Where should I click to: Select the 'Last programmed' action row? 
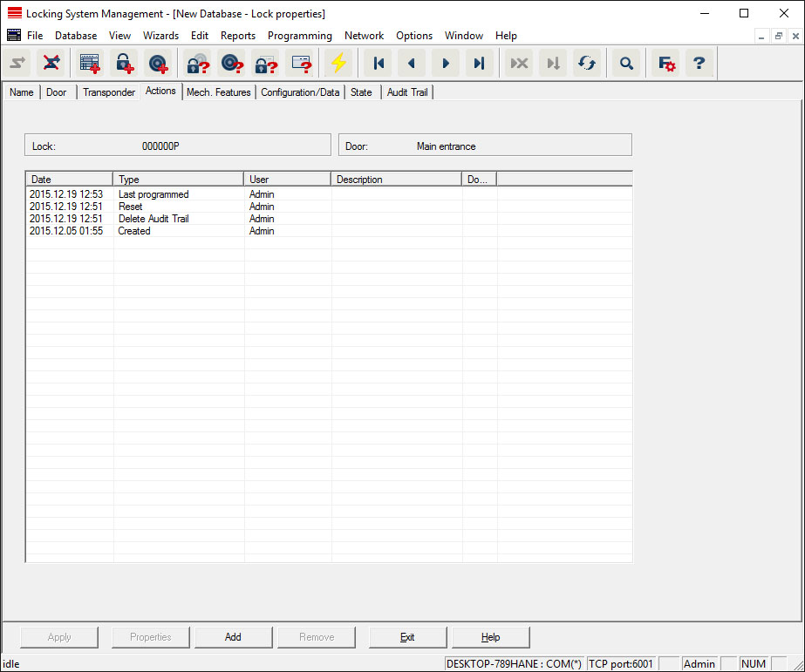click(153, 194)
